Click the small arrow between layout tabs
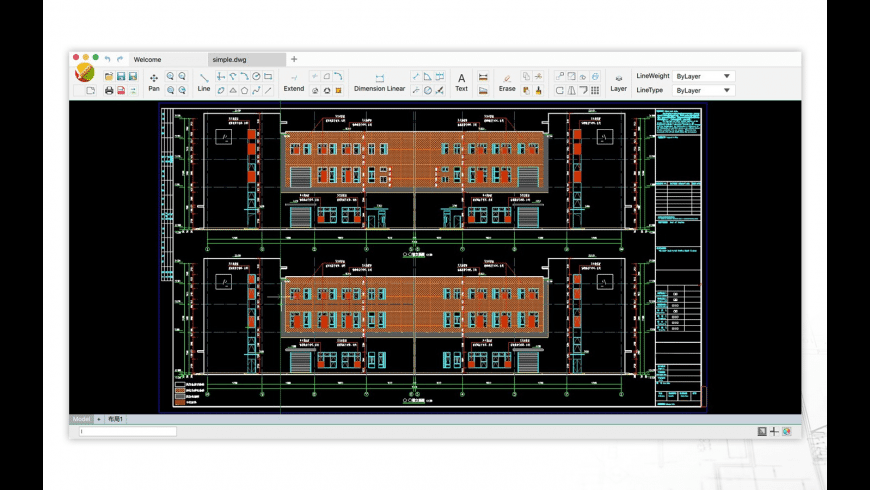This screenshot has height=490, width=870. click(x=99, y=419)
